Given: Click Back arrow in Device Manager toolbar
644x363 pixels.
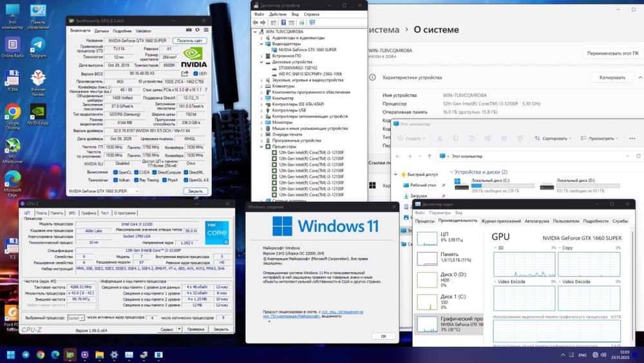Looking at the screenshot, I should click(x=256, y=23).
